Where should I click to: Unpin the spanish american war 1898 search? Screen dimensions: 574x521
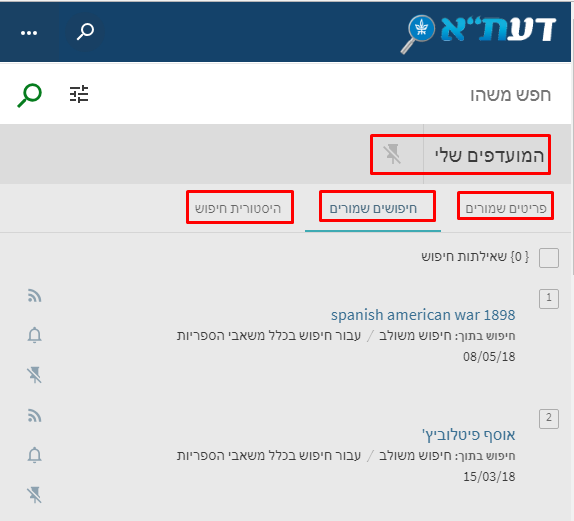[x=34, y=375]
